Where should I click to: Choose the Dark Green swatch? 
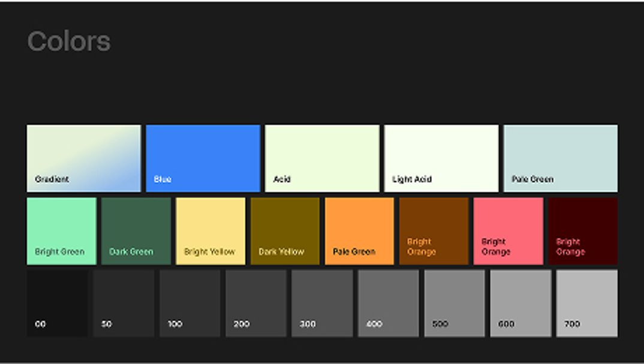tap(136, 231)
